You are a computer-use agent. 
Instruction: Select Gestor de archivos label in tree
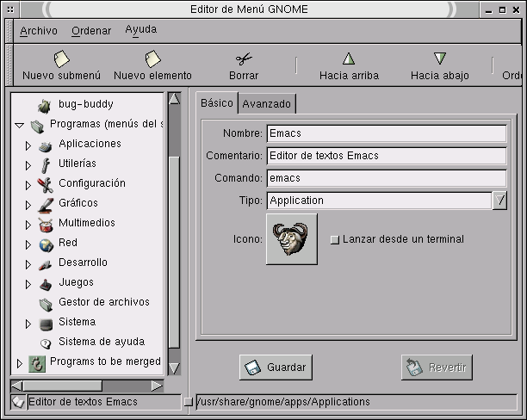tap(104, 302)
